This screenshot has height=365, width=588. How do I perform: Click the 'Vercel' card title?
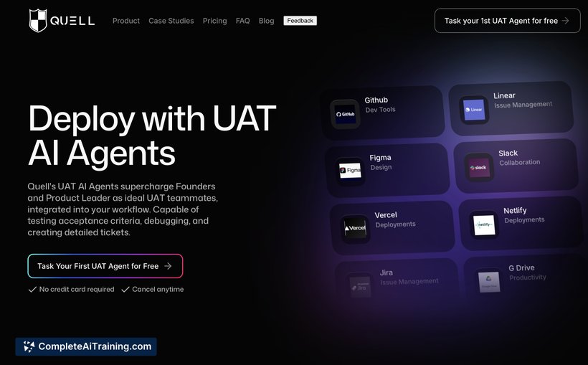[x=386, y=215]
